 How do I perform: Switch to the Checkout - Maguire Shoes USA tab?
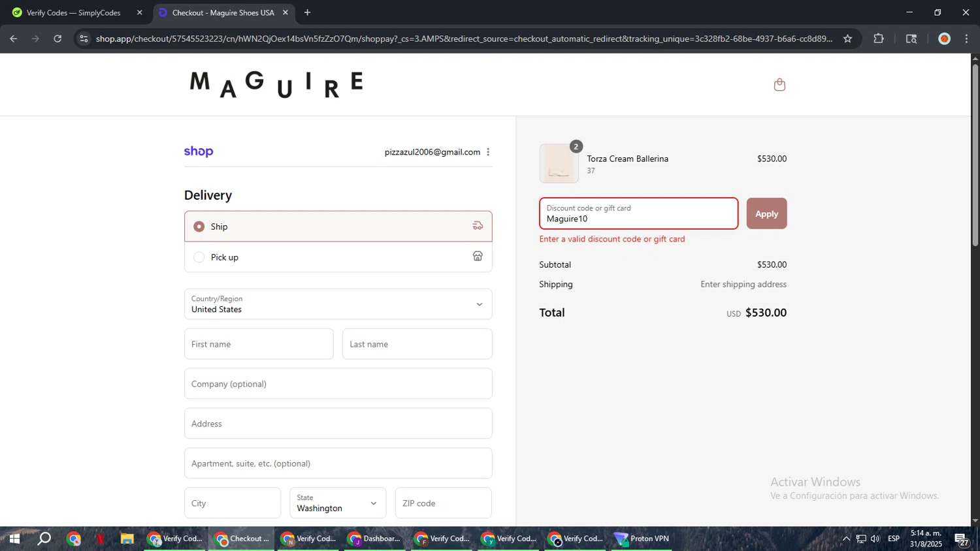coord(223,12)
